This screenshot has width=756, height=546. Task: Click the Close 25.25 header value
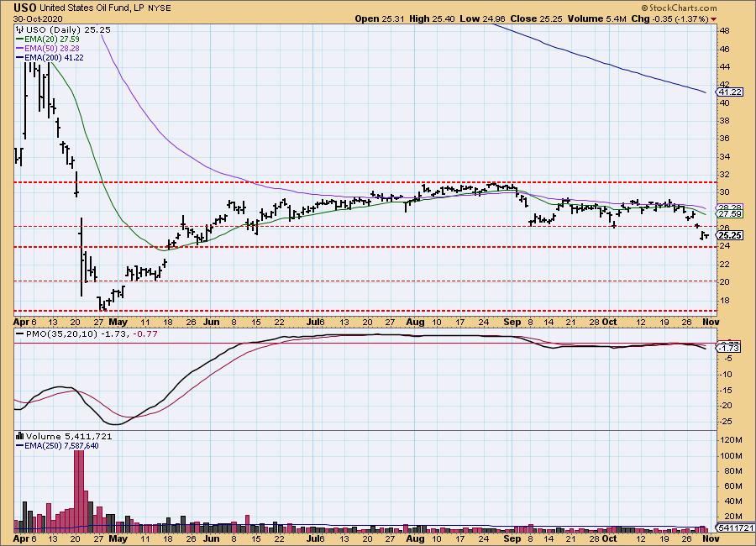(x=537, y=18)
